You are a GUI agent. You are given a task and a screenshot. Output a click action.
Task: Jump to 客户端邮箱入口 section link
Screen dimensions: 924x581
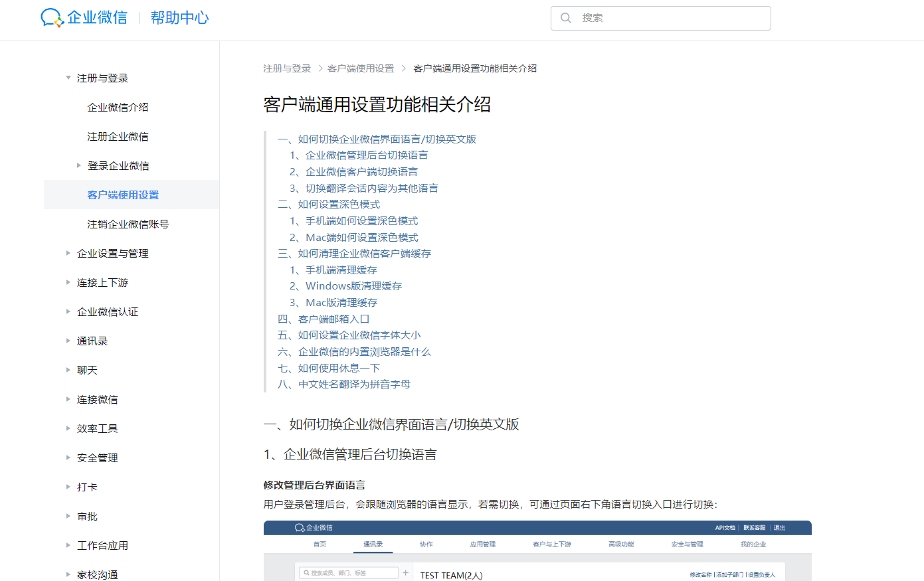(333, 319)
